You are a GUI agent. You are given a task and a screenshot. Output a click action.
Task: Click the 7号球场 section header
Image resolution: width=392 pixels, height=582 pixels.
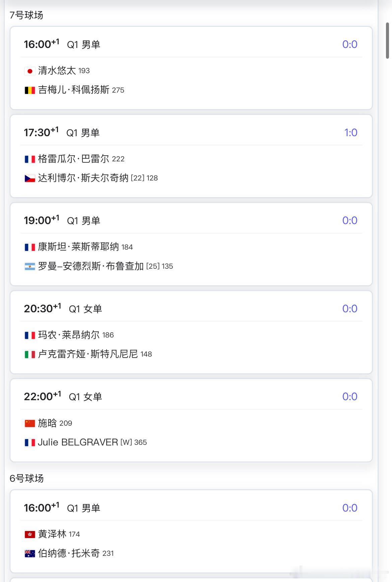coord(26,15)
